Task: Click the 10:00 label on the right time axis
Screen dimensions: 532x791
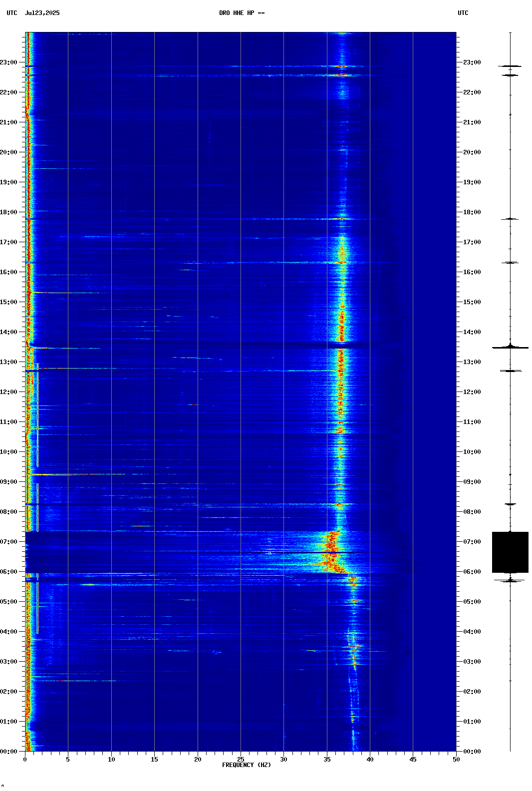Action: 472,452
